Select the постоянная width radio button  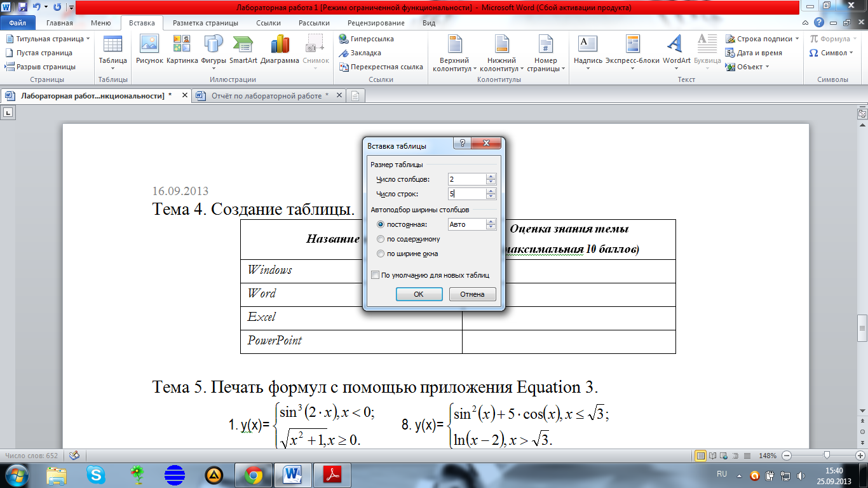click(x=381, y=224)
